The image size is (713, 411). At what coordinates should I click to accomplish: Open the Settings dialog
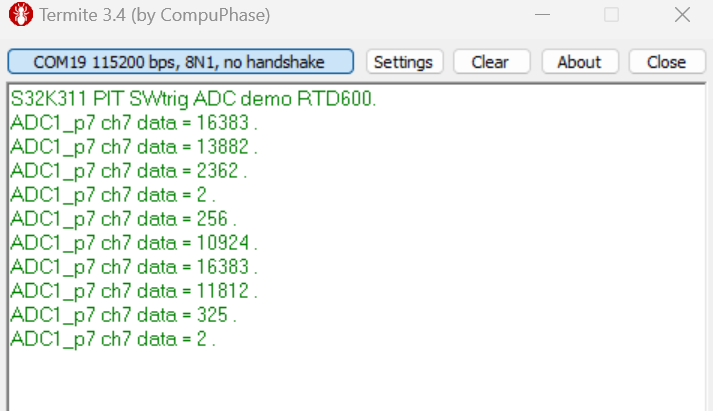[x=404, y=62]
